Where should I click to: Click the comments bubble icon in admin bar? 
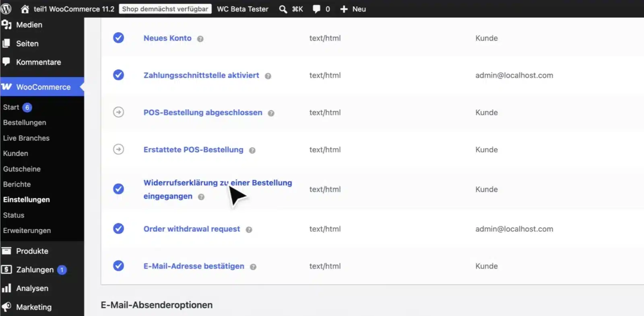pyautogui.click(x=316, y=9)
